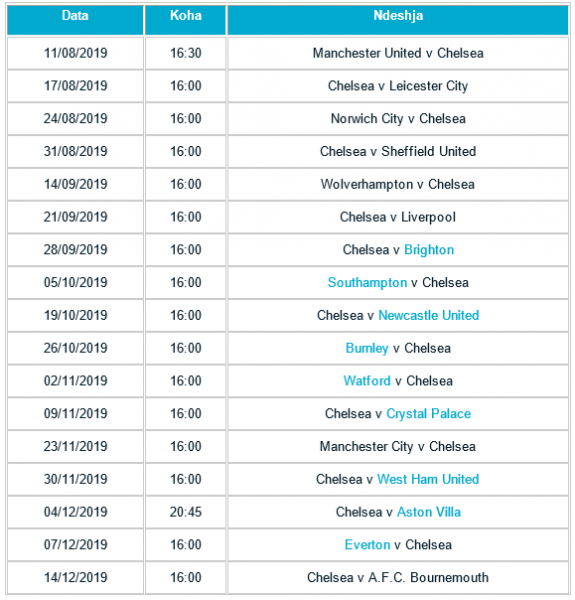This screenshot has width=575, height=600.
Task: Follow the Newcastle United link
Action: pos(428,315)
